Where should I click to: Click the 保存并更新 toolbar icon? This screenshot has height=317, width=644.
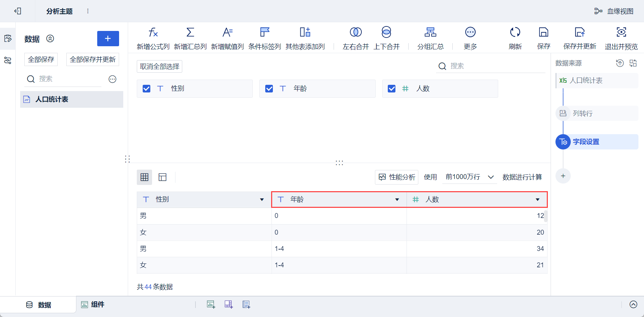pos(579,32)
